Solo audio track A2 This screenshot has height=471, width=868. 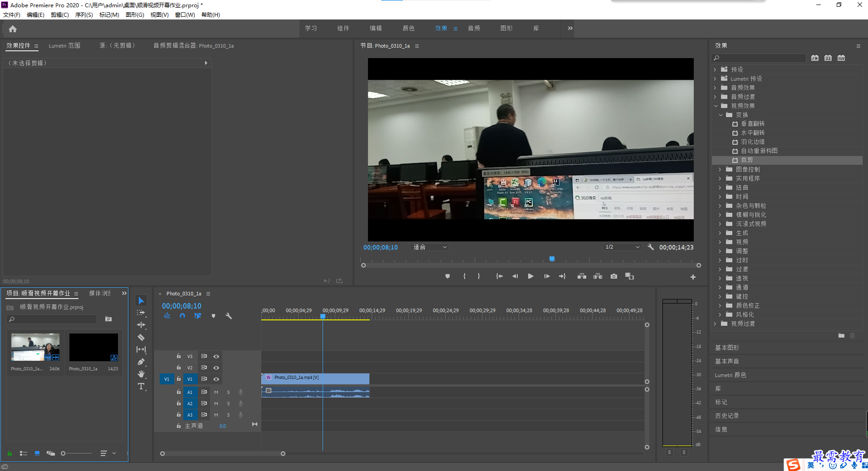[x=228, y=403]
